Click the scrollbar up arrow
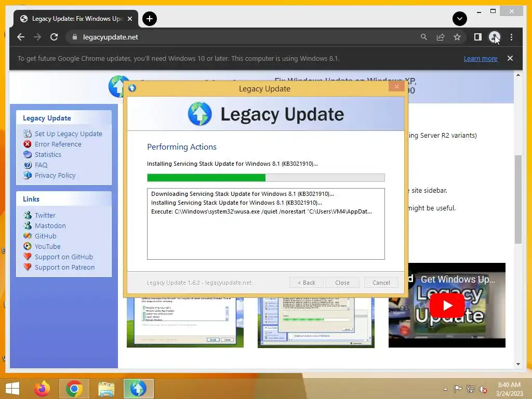Image resolution: width=532 pixels, height=399 pixels. coord(518,75)
